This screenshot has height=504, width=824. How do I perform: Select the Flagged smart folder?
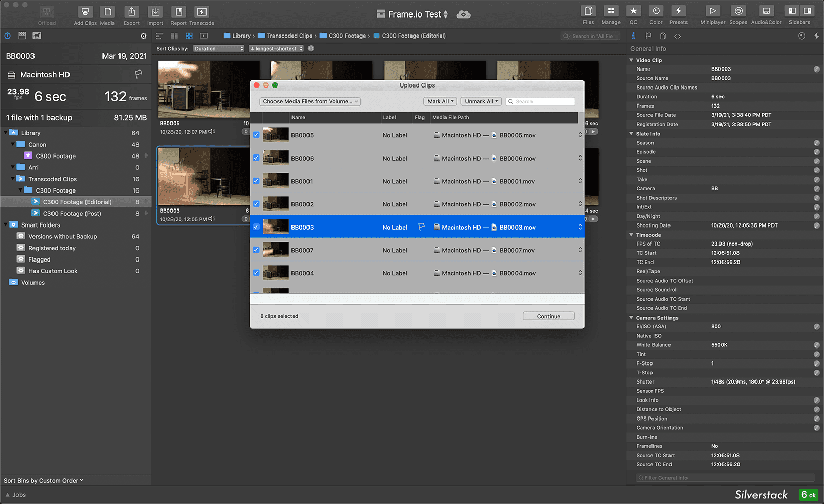coord(40,259)
